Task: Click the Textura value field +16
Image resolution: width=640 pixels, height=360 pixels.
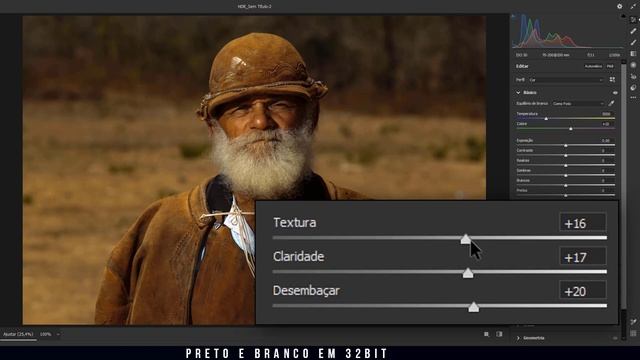Action: (582, 223)
